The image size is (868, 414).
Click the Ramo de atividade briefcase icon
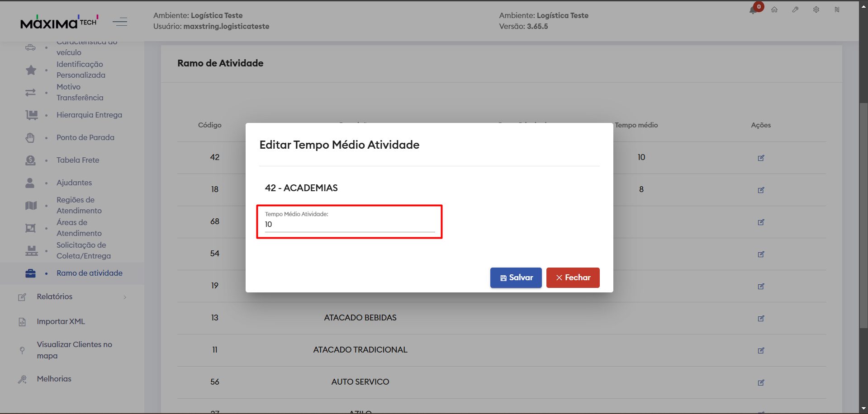click(30, 273)
